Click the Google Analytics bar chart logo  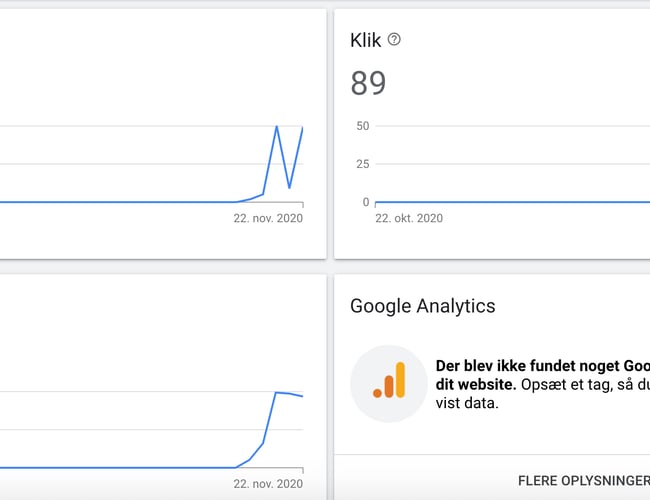pos(388,383)
